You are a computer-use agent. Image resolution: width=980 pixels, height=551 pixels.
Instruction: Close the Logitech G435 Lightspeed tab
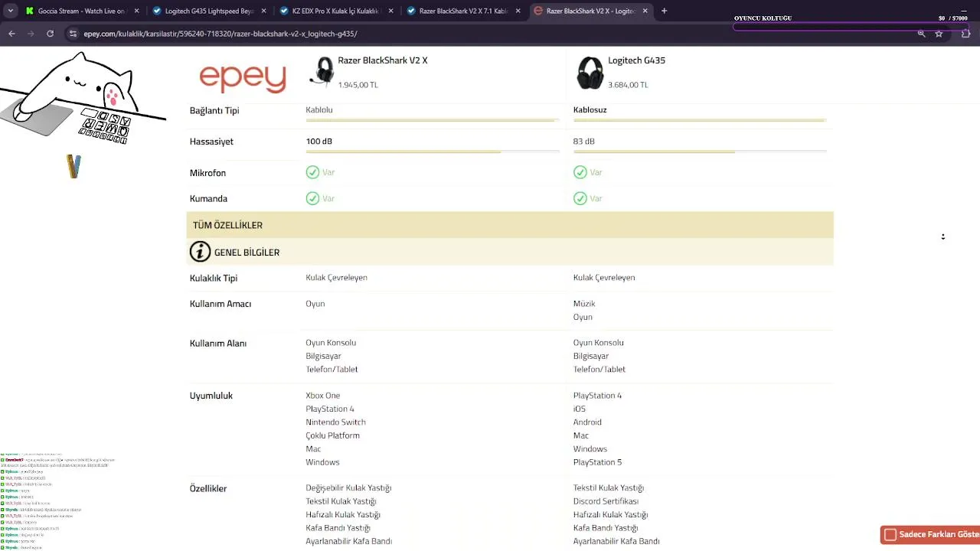(263, 11)
